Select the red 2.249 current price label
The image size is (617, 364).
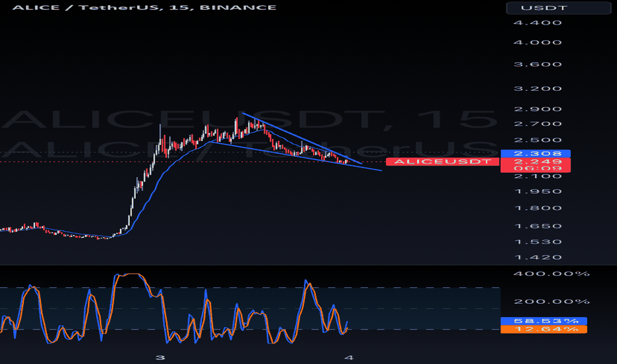(x=536, y=161)
